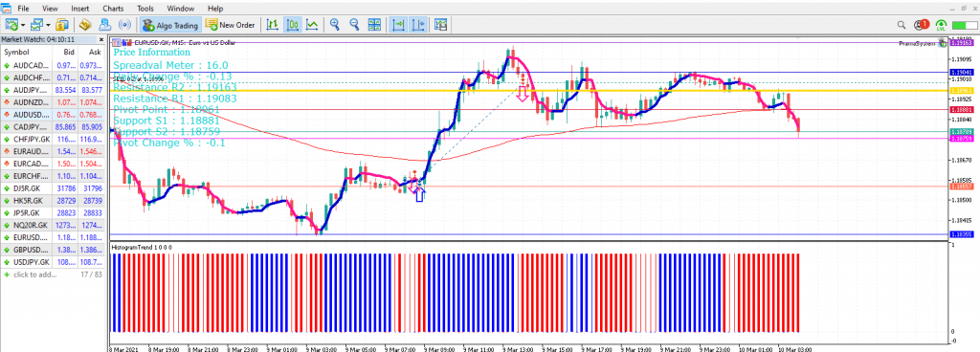This screenshot has height=352, width=980.
Task: Click the MetaTrader application icon in menu bar
Action: tap(7, 9)
